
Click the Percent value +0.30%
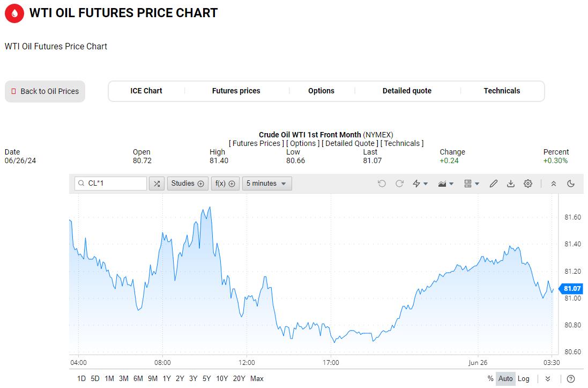[x=555, y=161]
